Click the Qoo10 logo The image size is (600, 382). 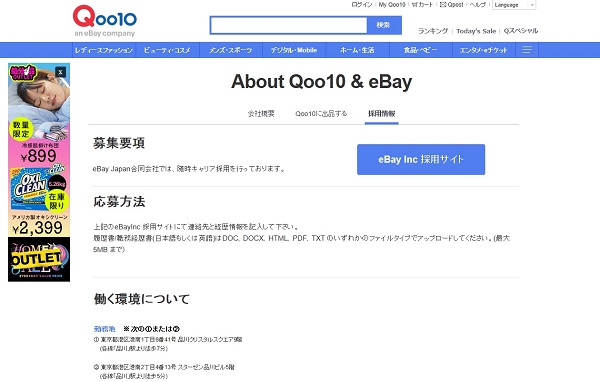coord(104,21)
